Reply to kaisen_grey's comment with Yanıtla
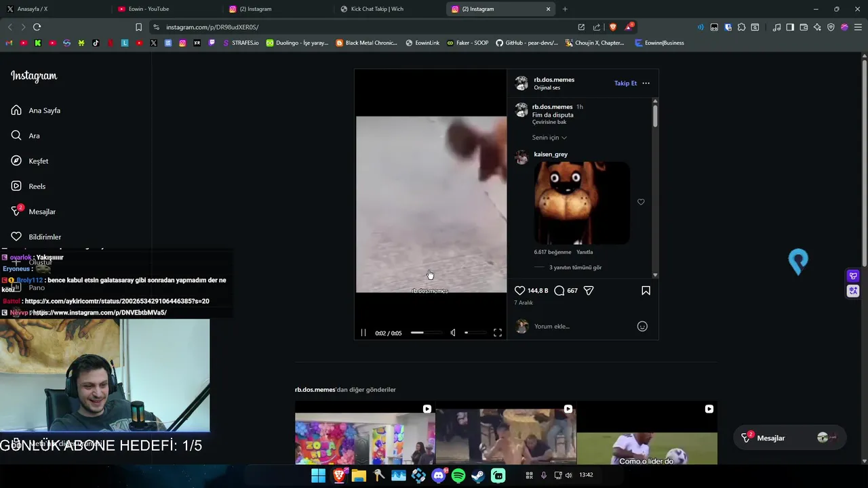Image resolution: width=868 pixels, height=488 pixels. 585,252
